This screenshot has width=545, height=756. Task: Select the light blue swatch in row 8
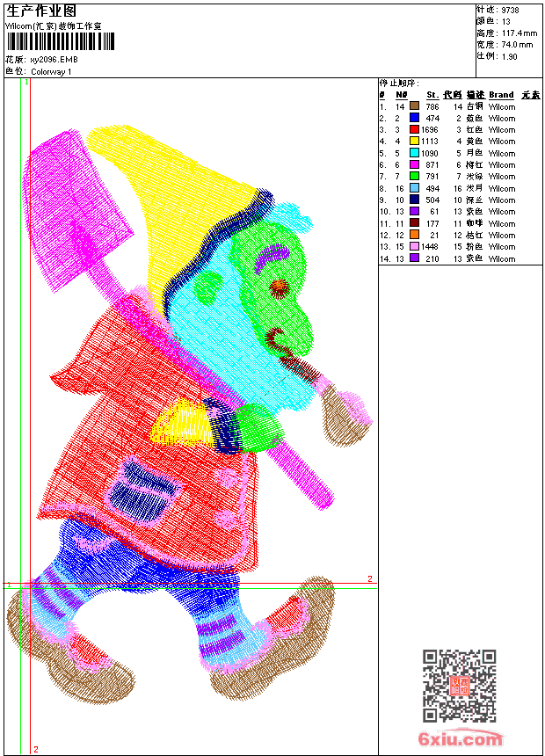(x=414, y=188)
